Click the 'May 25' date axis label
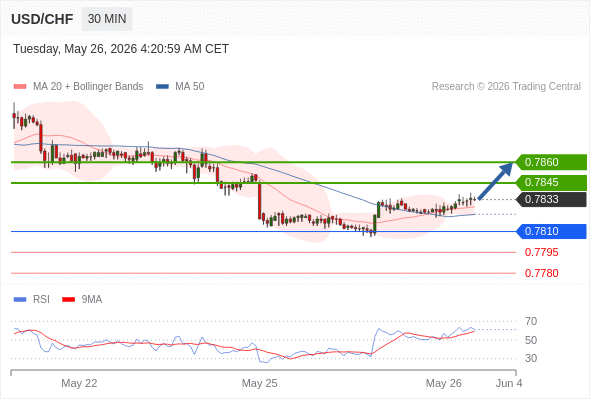 pos(260,383)
